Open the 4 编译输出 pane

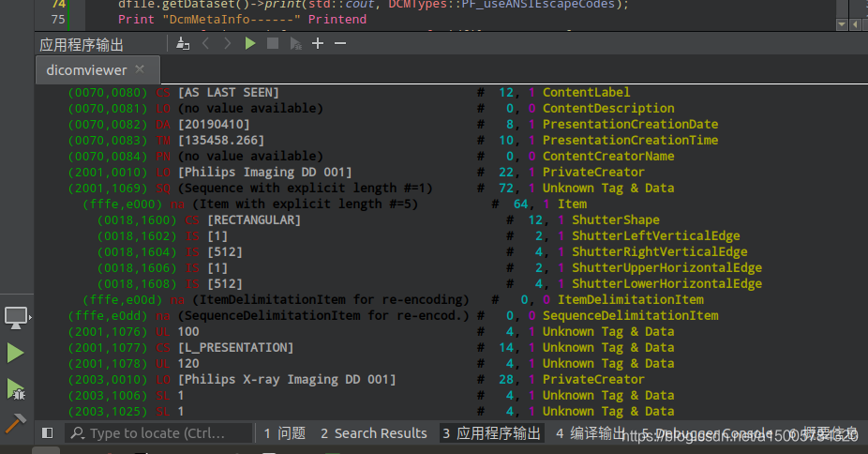click(590, 433)
